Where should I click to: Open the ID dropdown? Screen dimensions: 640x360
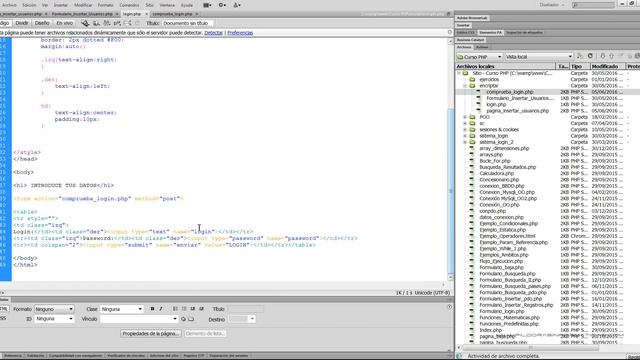pyautogui.click(x=54, y=319)
